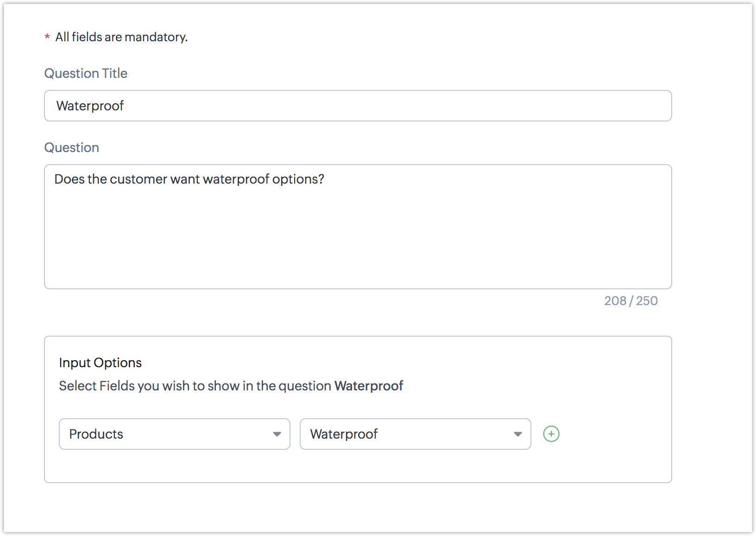Click the green plus icon to add field
Image resolution: width=756 pixels, height=536 pixels.
tap(551, 434)
